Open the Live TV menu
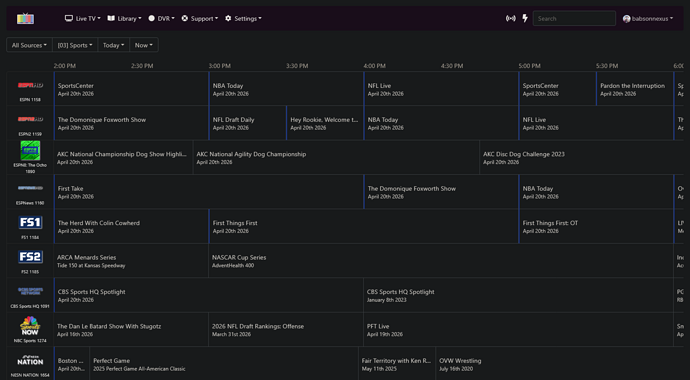 [x=83, y=18]
